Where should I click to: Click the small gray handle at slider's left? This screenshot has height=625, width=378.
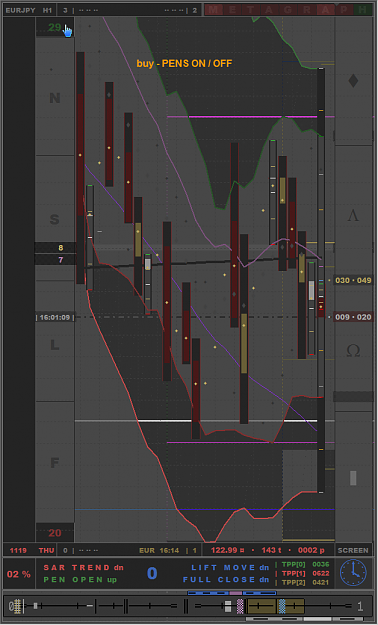click(x=35, y=606)
